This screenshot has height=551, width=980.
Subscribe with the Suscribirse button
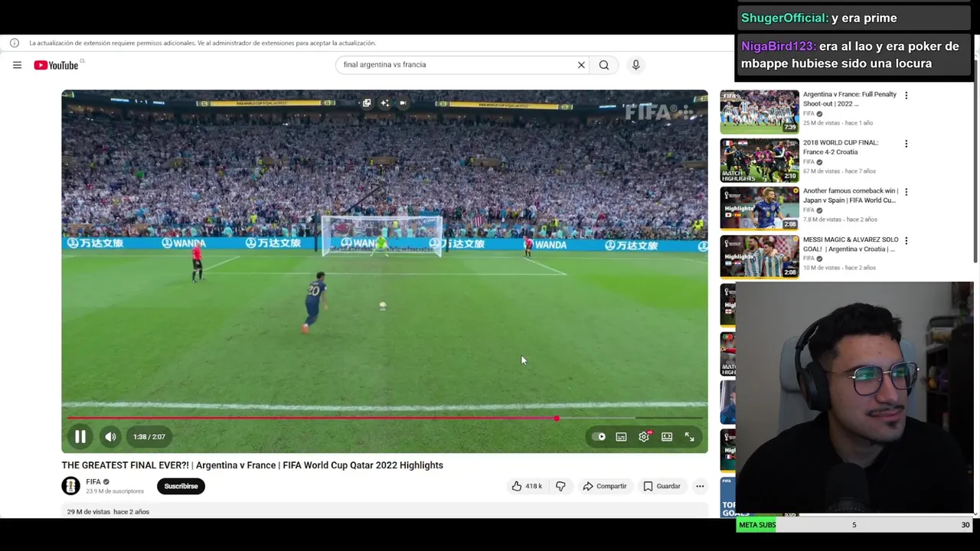pos(181,486)
